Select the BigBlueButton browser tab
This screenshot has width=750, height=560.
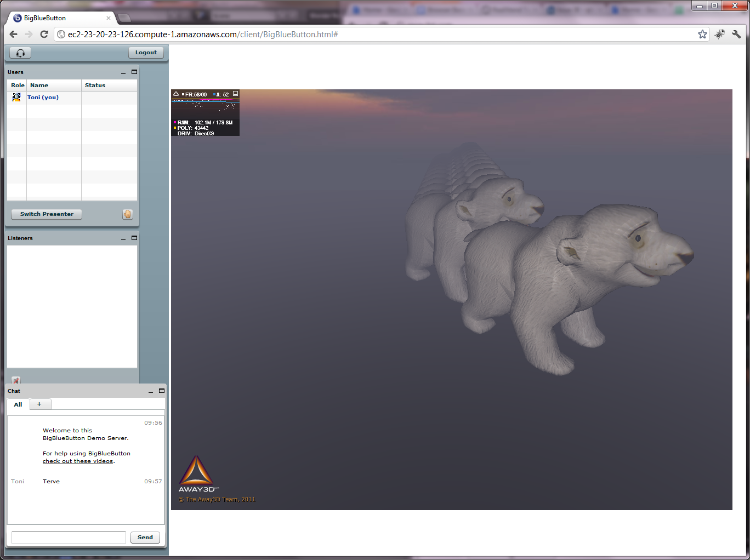[x=61, y=18]
